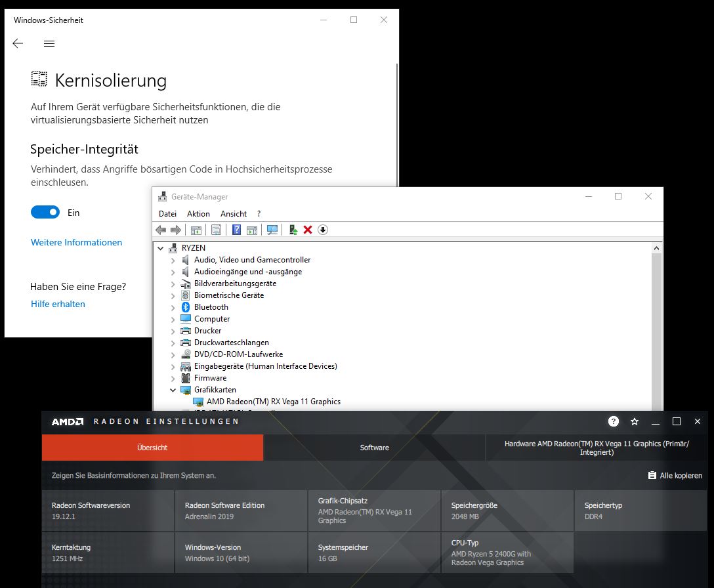Click Radeon Software Edition Adrenalin 2019 tile
The width and height of the screenshot is (714, 588).
pos(241,511)
